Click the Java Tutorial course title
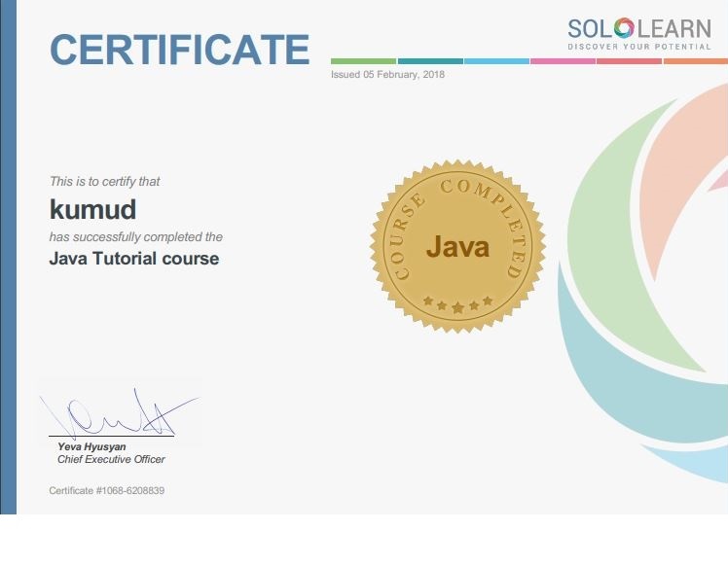 [x=134, y=259]
